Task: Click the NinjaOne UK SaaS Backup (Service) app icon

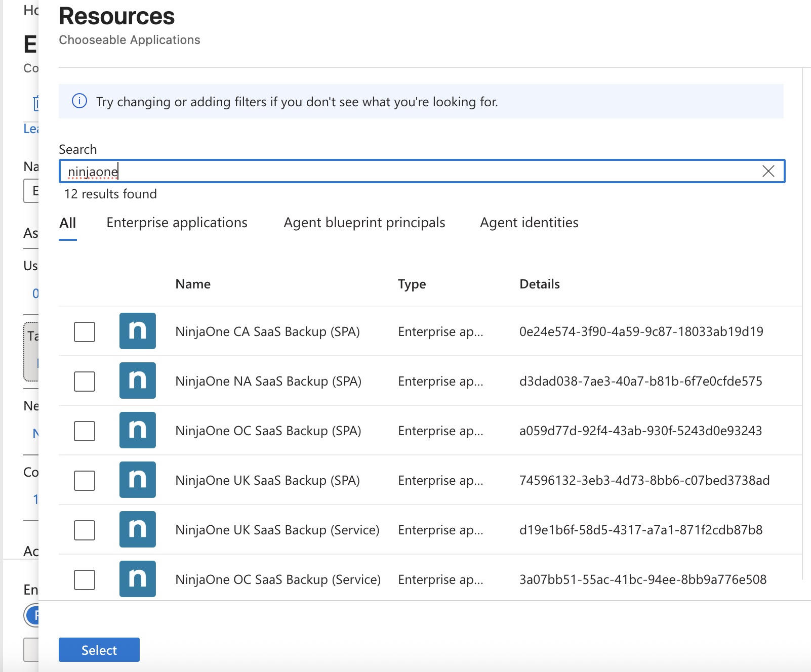Action: pyautogui.click(x=138, y=529)
